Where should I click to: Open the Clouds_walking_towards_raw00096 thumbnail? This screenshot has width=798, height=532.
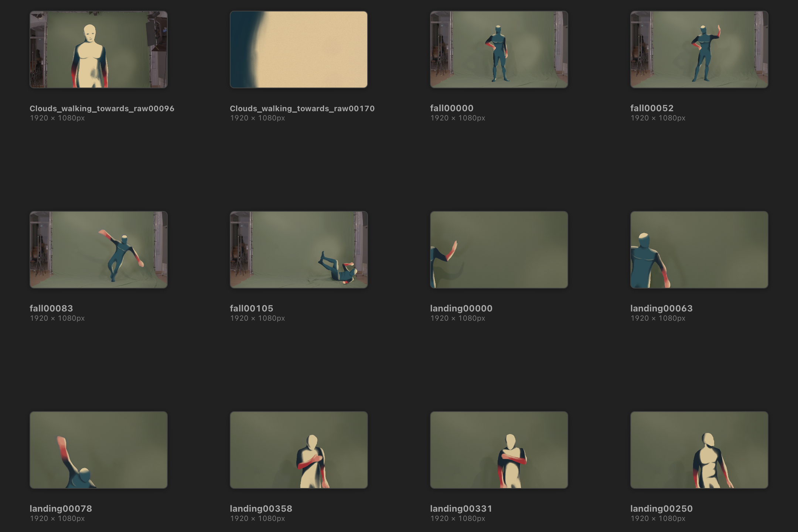[x=99, y=50]
